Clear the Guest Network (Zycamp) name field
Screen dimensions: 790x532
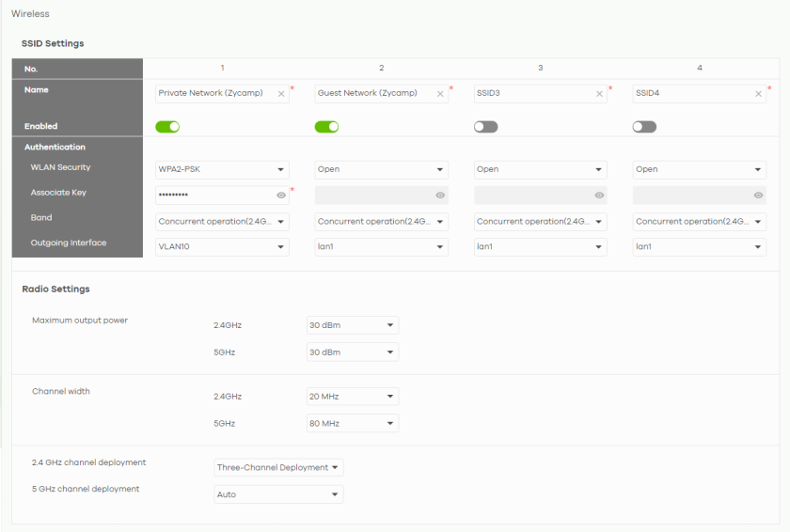click(x=439, y=94)
